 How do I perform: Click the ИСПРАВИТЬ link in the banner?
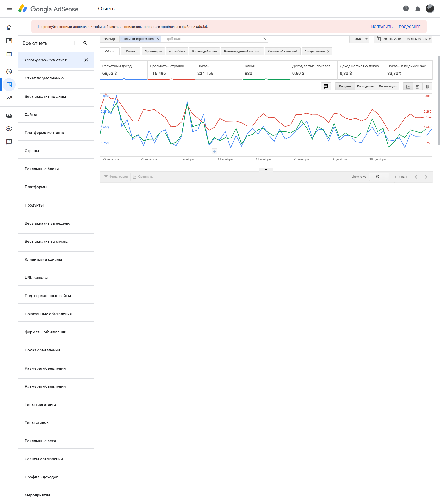click(382, 27)
